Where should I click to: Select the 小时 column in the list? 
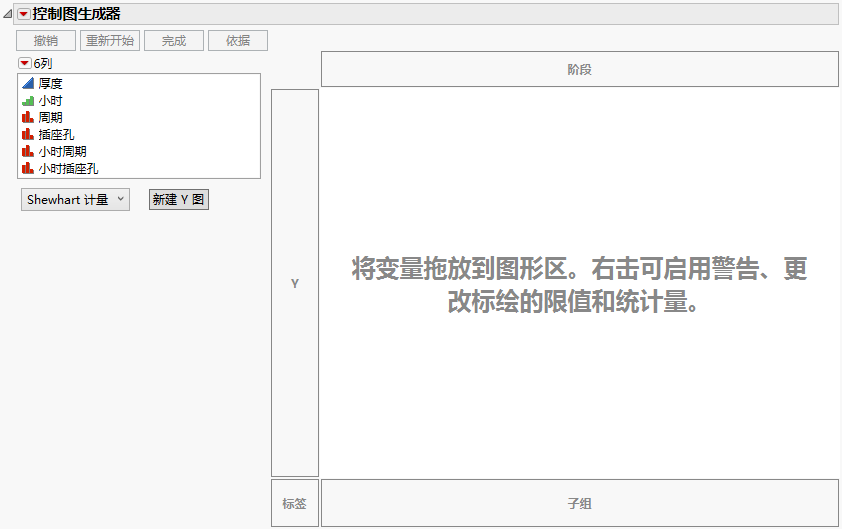[50, 100]
